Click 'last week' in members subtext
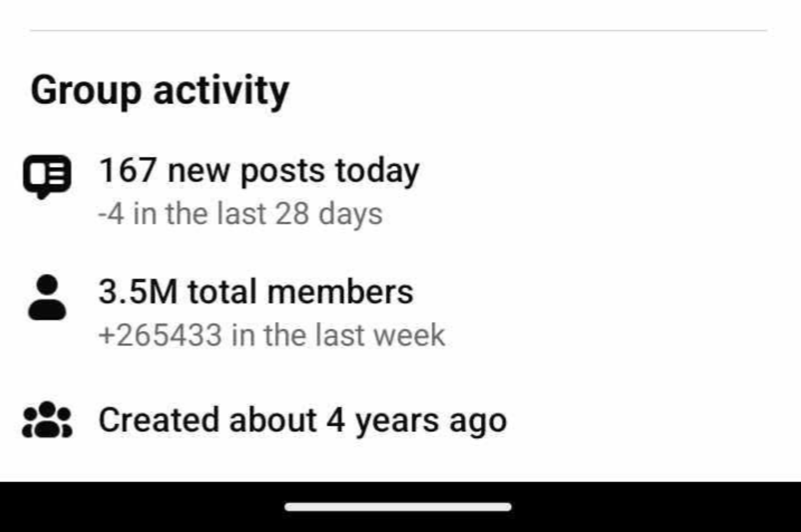This screenshot has height=532, width=801. [x=380, y=335]
